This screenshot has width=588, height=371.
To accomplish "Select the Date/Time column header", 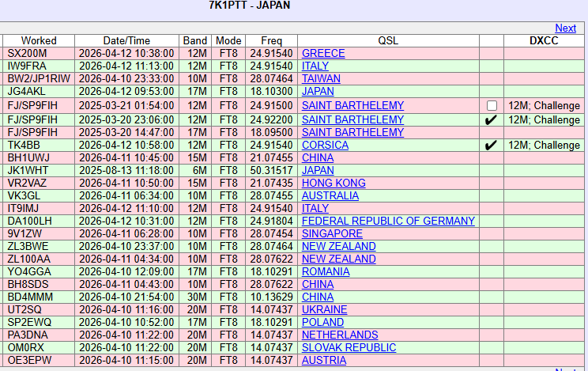I will pyautogui.click(x=126, y=40).
